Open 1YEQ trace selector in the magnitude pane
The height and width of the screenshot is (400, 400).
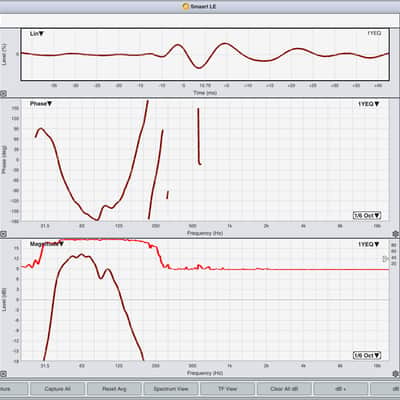(x=369, y=244)
